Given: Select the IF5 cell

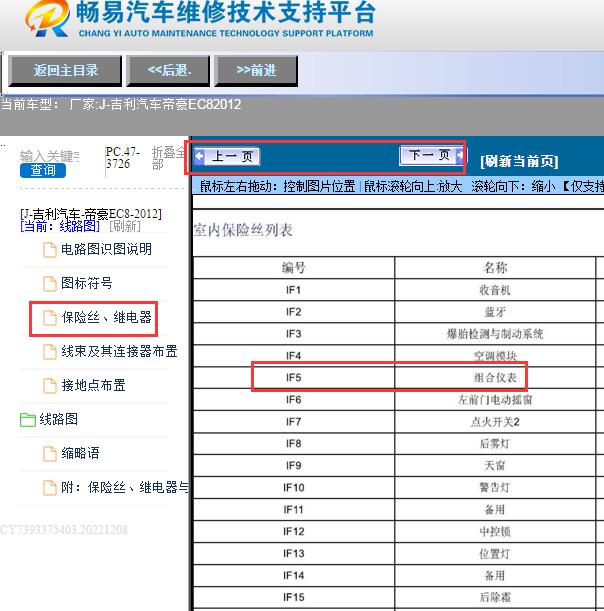Looking at the screenshot, I should tap(293, 378).
